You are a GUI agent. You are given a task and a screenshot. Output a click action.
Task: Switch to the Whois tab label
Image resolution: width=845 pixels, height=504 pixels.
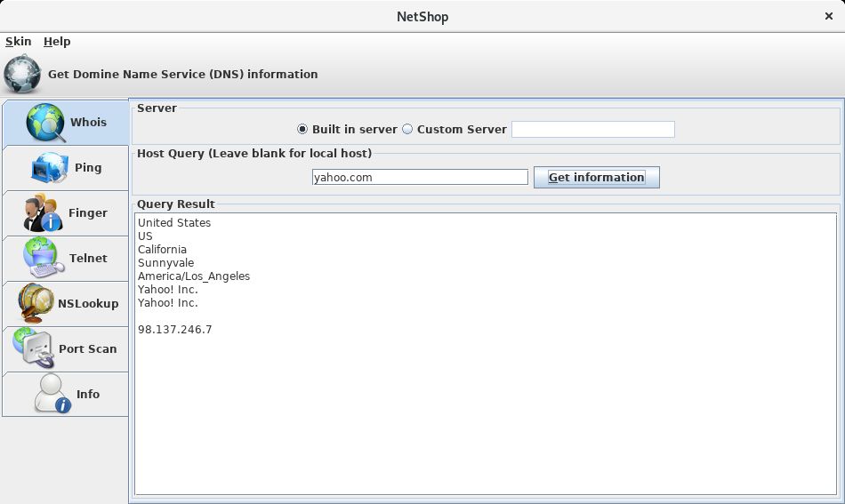click(88, 123)
